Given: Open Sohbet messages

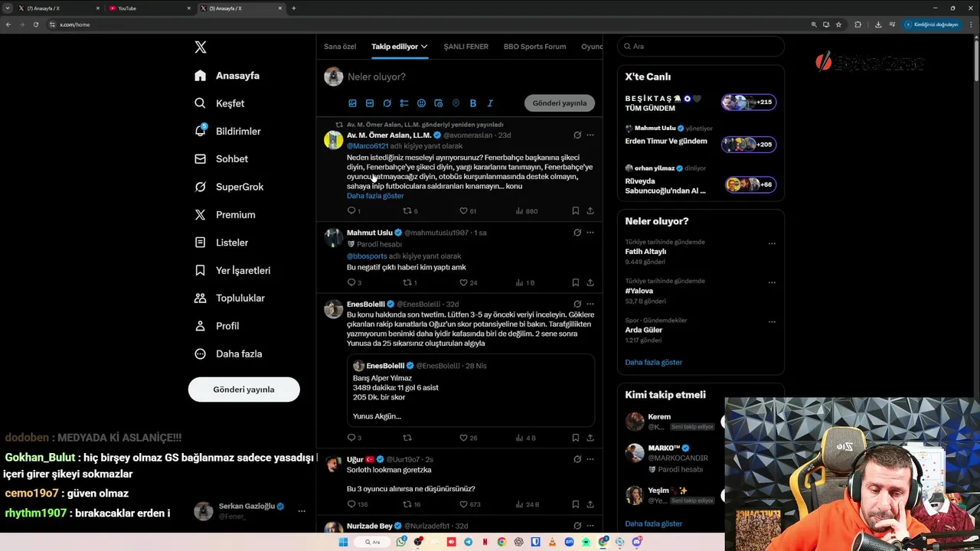Looking at the screenshot, I should pos(220,159).
